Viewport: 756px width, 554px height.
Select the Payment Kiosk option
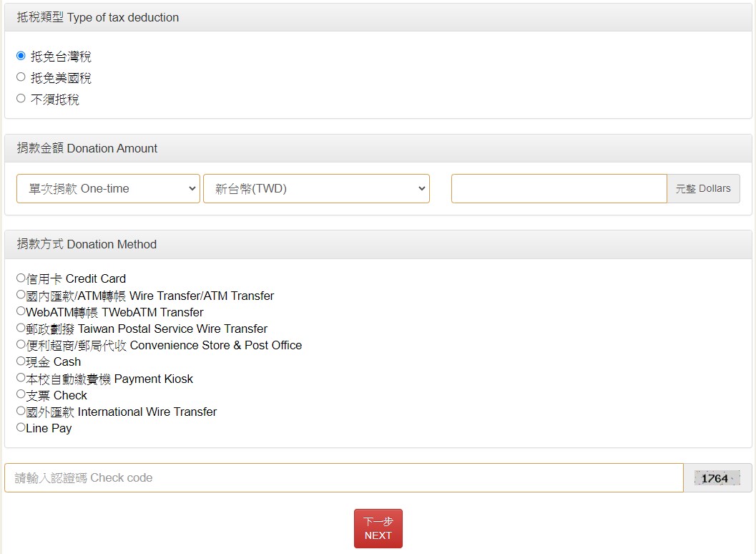click(x=21, y=378)
